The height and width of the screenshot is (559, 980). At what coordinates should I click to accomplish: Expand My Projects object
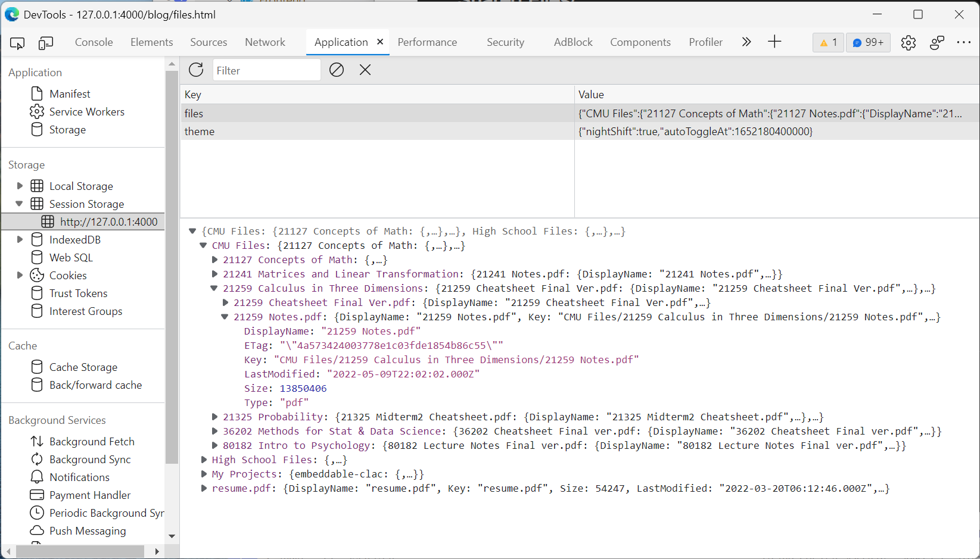(204, 474)
